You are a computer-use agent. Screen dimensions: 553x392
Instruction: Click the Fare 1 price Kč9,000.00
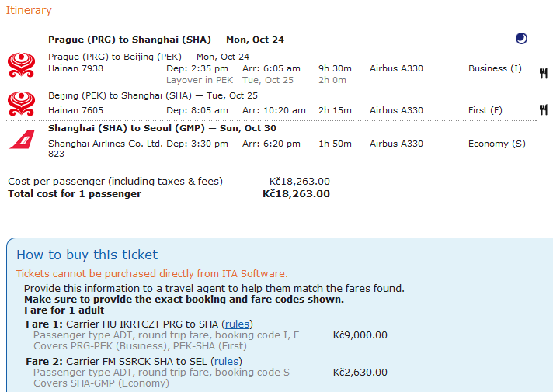pyautogui.click(x=360, y=335)
